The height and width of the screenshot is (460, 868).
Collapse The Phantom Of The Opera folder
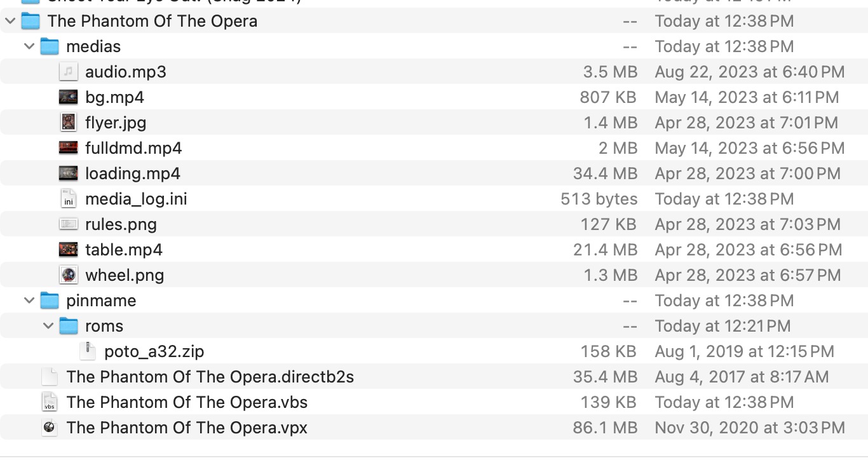10,21
